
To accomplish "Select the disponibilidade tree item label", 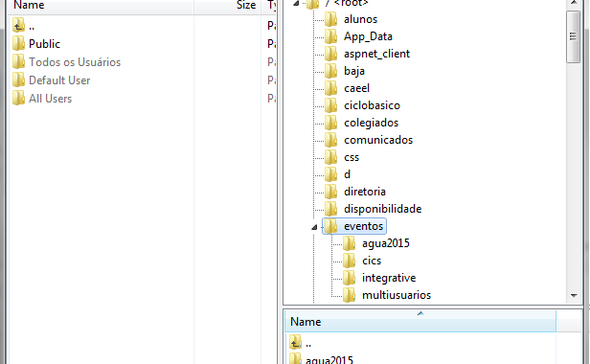I will tap(383, 209).
